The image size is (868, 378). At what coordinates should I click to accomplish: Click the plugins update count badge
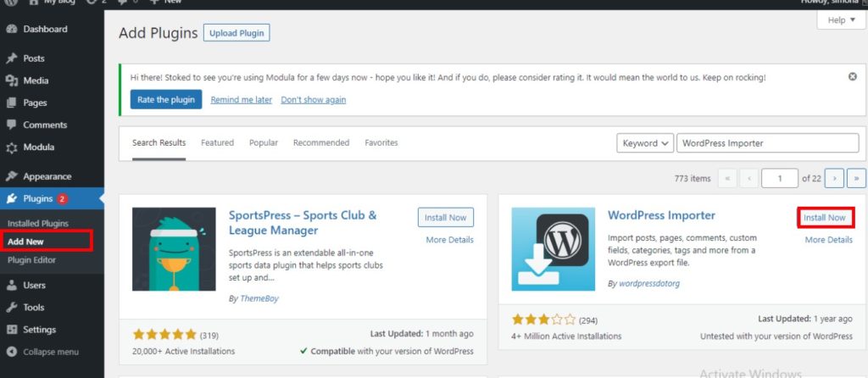(x=62, y=198)
